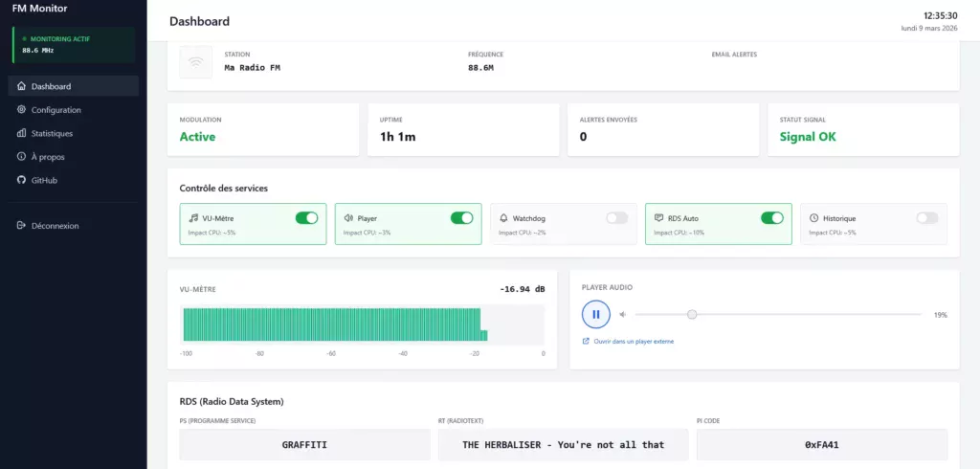Click the player volume slider handle

coord(692,314)
